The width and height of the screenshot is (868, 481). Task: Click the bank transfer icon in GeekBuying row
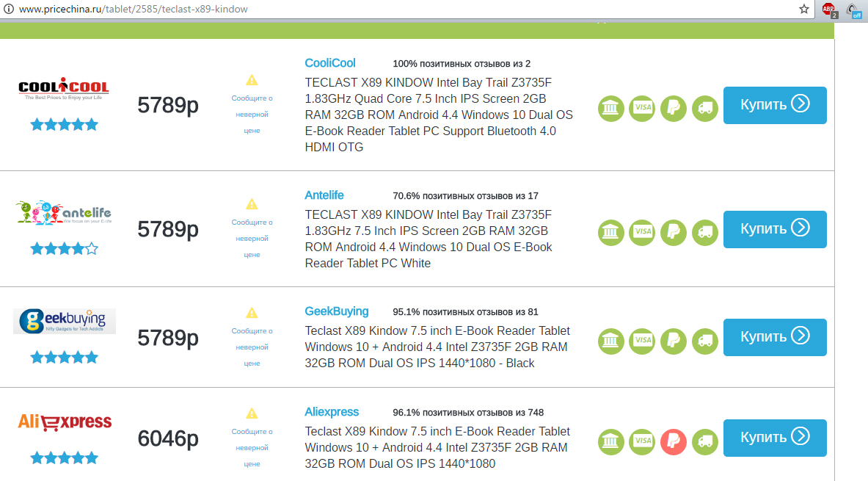[610, 341]
